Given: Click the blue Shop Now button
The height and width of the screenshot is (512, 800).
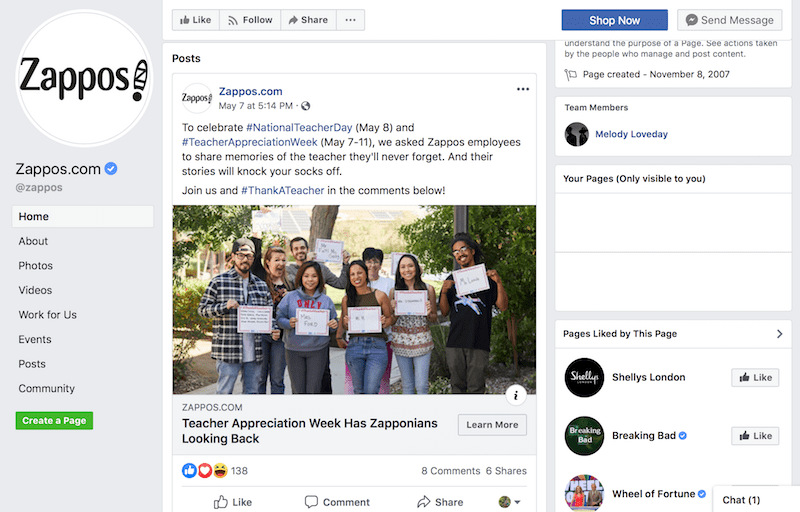Looking at the screenshot, I should pyautogui.click(x=614, y=20).
